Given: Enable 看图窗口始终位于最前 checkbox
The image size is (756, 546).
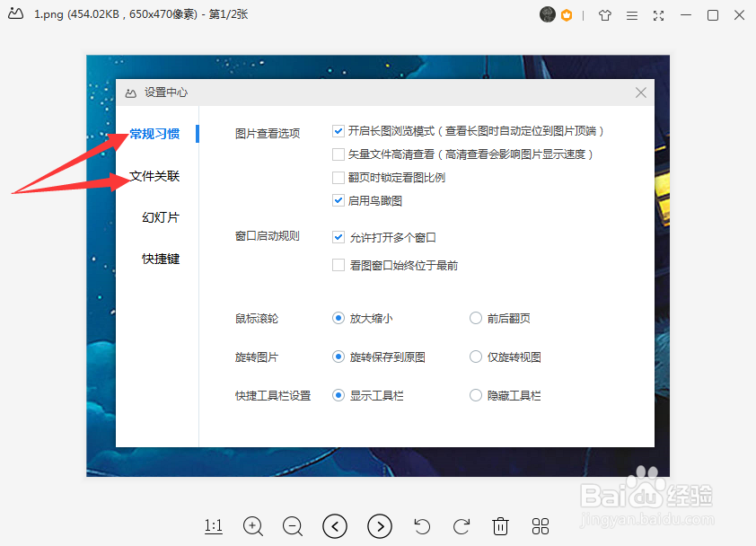Looking at the screenshot, I should [x=338, y=265].
